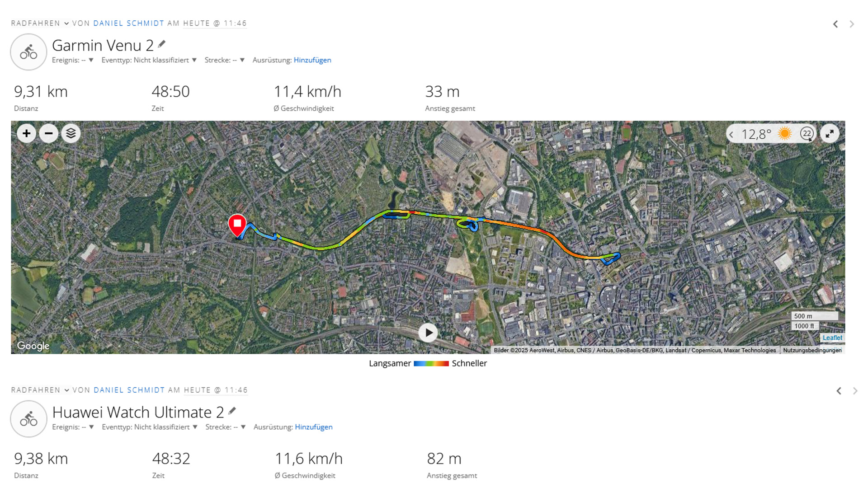This screenshot has width=868, height=488.
Task: Edit the Garmin Venu 2 activity name
Action: [162, 44]
